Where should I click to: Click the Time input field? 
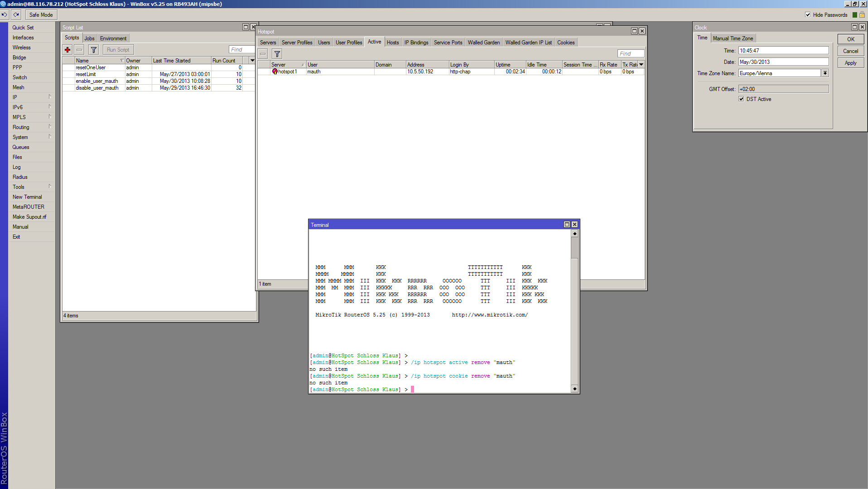pos(784,51)
